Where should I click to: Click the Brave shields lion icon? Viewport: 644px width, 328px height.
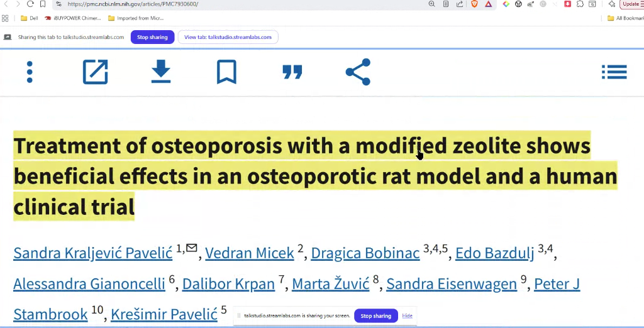click(474, 4)
